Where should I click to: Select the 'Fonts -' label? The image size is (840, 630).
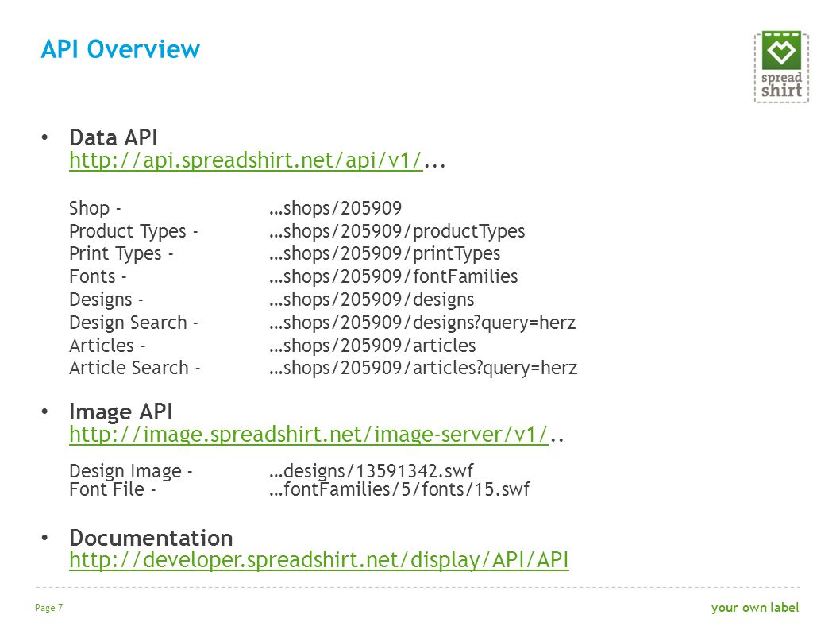click(x=98, y=276)
